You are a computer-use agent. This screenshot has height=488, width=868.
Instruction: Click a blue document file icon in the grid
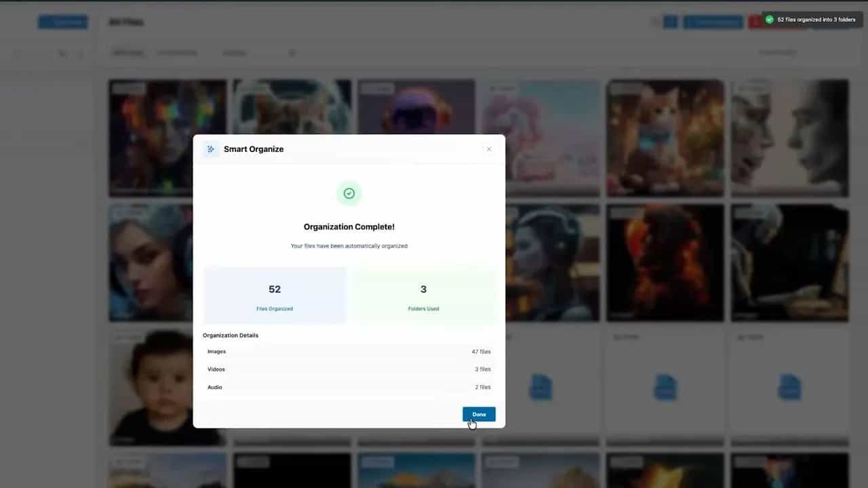coord(540,387)
